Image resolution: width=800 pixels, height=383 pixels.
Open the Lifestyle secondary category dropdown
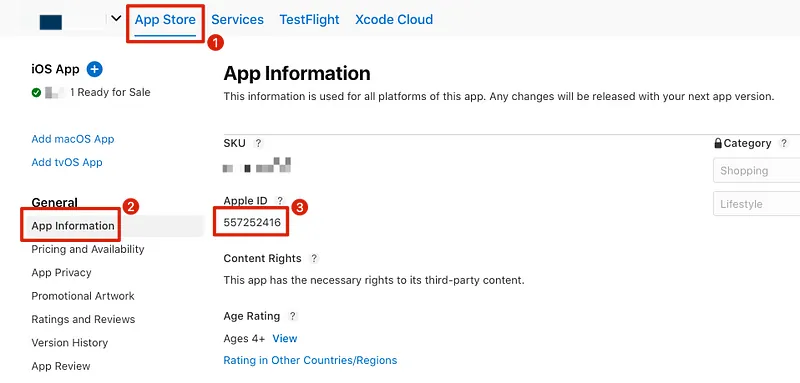click(x=756, y=204)
